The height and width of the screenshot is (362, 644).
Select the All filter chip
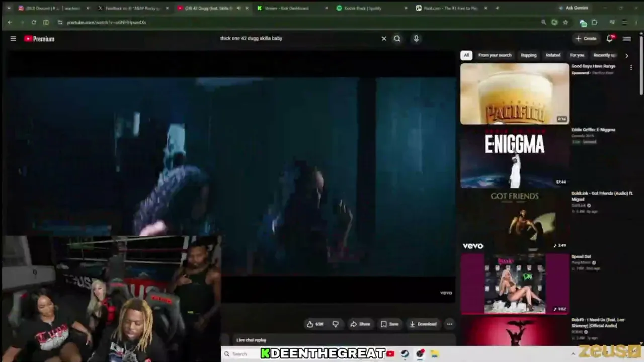466,55
